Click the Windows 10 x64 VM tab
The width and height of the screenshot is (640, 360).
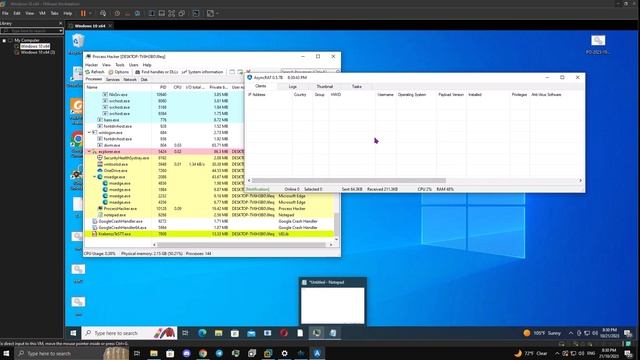coord(89,26)
